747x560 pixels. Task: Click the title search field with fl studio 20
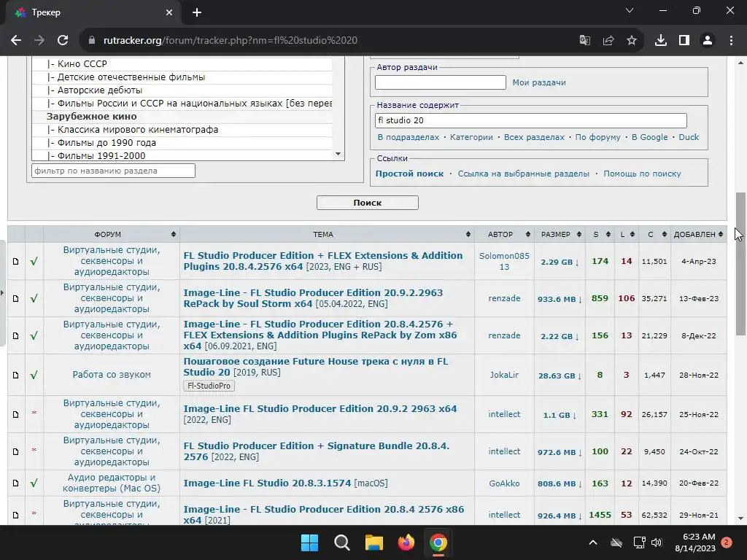[531, 120]
